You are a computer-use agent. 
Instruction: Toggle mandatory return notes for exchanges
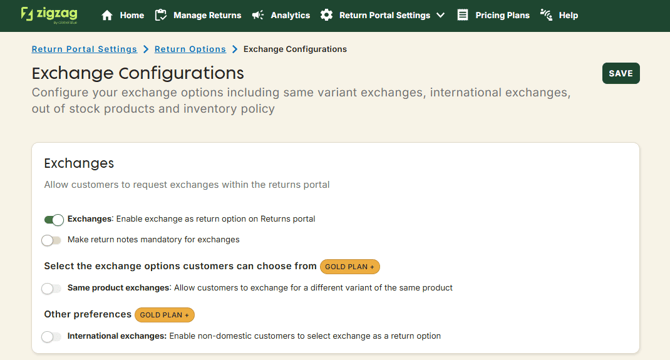coord(51,240)
